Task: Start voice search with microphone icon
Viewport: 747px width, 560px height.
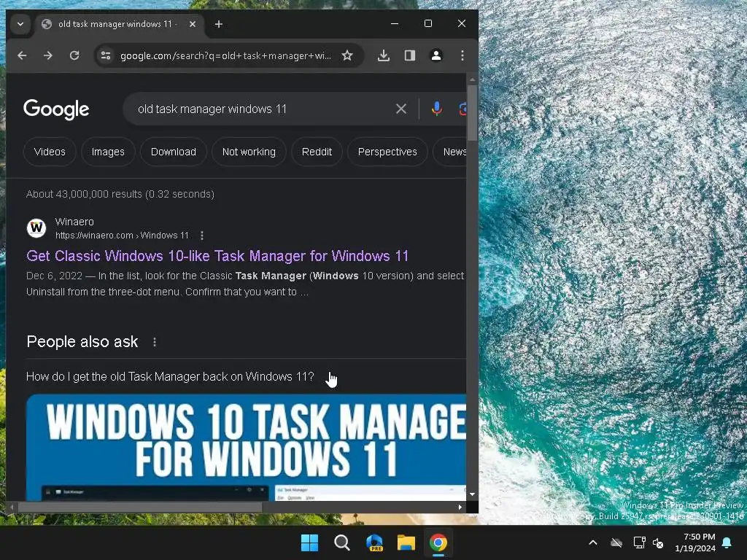Action: pos(436,109)
